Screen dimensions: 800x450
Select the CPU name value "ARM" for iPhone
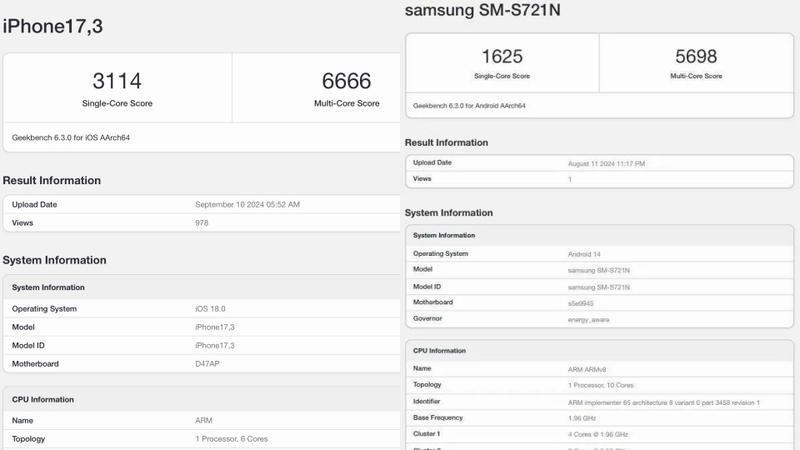point(204,420)
